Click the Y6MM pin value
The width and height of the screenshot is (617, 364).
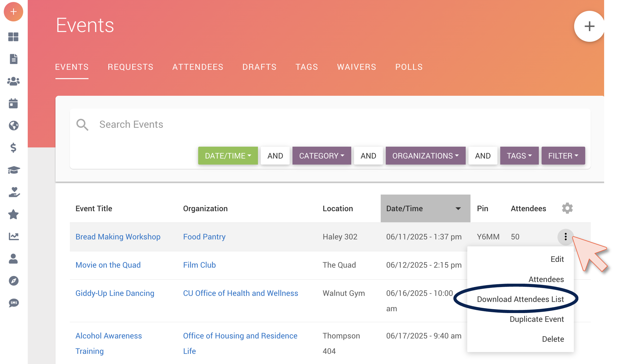click(488, 237)
